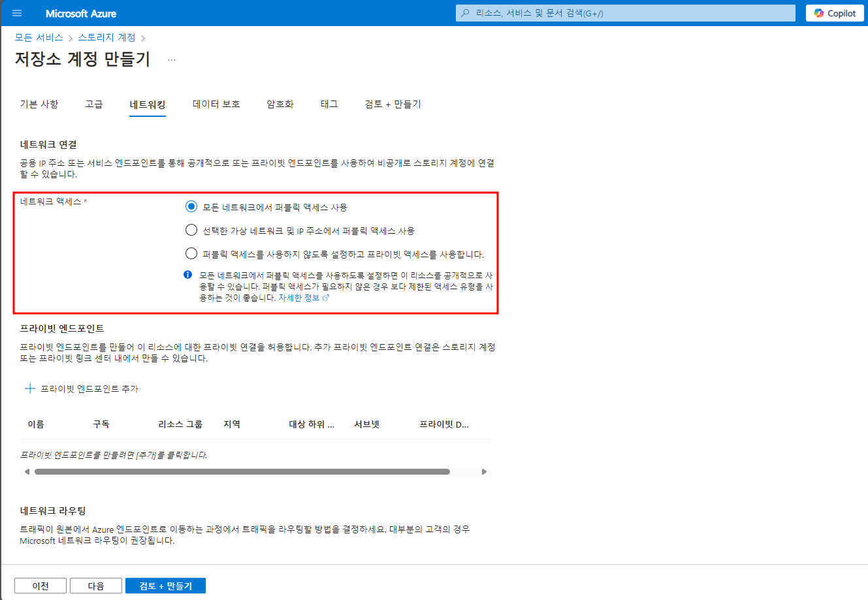Screen dimensions: 868x600
Task: Open the 검토 + 만들기 tab
Action: pyautogui.click(x=393, y=104)
